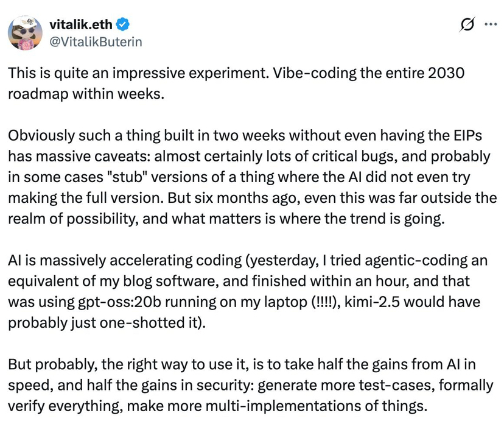The height and width of the screenshot is (424, 504).
Task: Click the paragraph starting 'Obviously such a thing'
Action: click(x=253, y=177)
